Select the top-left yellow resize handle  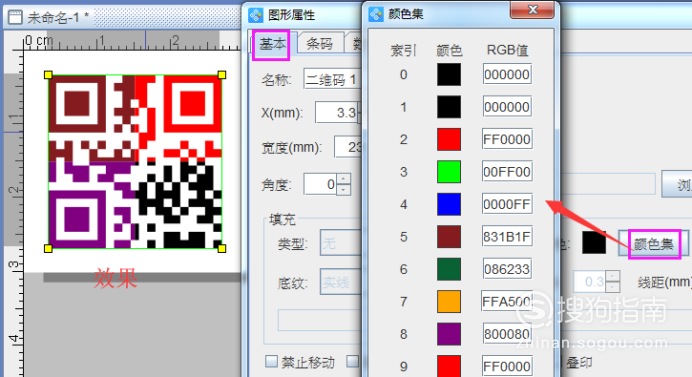48,75
